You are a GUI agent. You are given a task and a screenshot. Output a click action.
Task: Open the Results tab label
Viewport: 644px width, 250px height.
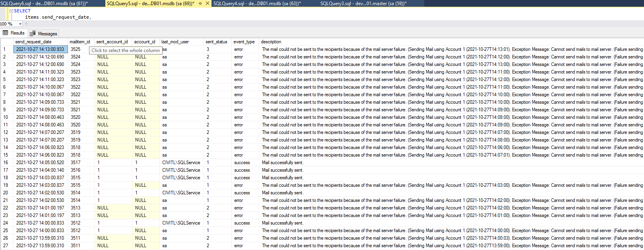pyautogui.click(x=17, y=33)
